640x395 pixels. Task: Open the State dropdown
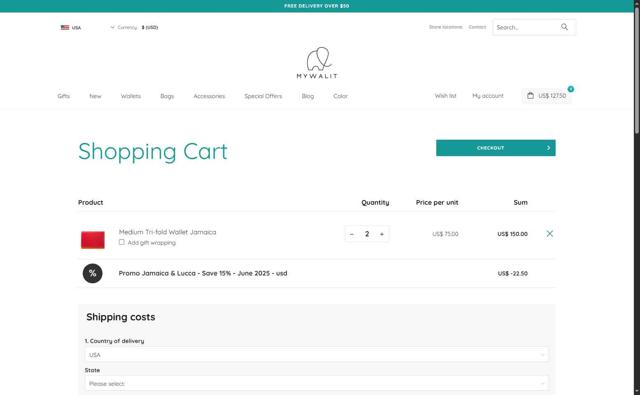[x=317, y=384]
